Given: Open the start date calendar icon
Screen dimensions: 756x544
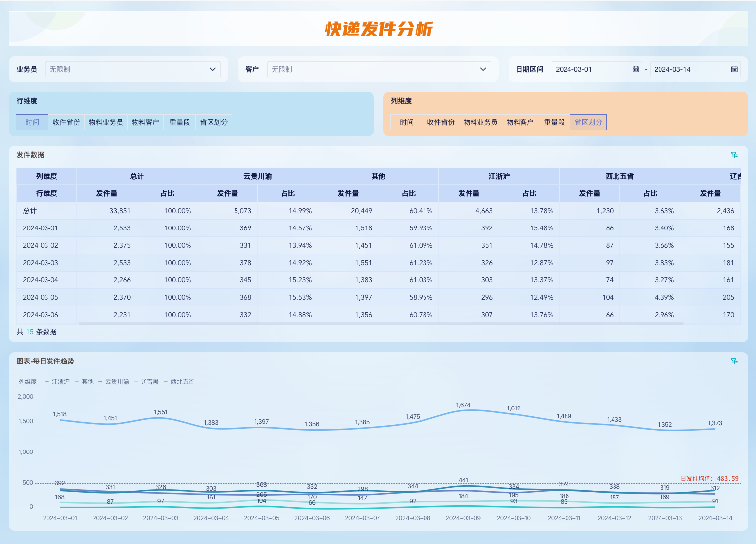Looking at the screenshot, I should pos(636,69).
